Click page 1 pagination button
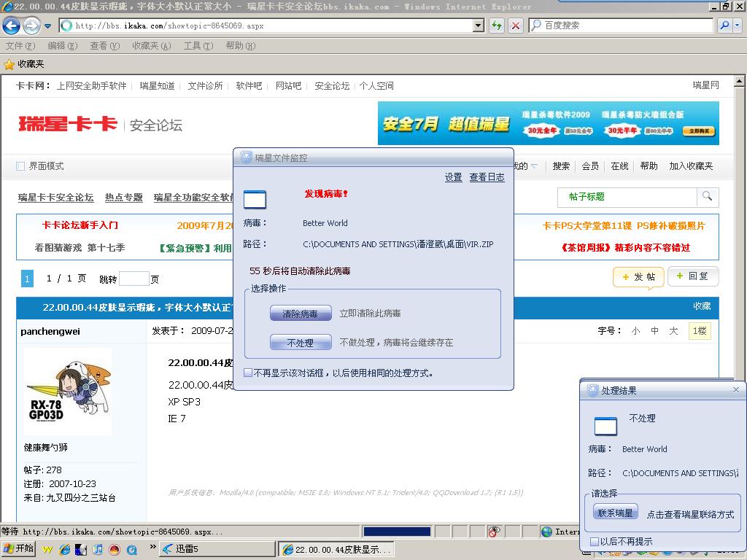The height and width of the screenshot is (560, 747). (27, 279)
